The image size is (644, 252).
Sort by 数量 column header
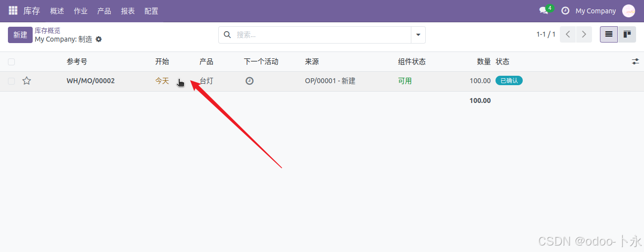tap(484, 62)
